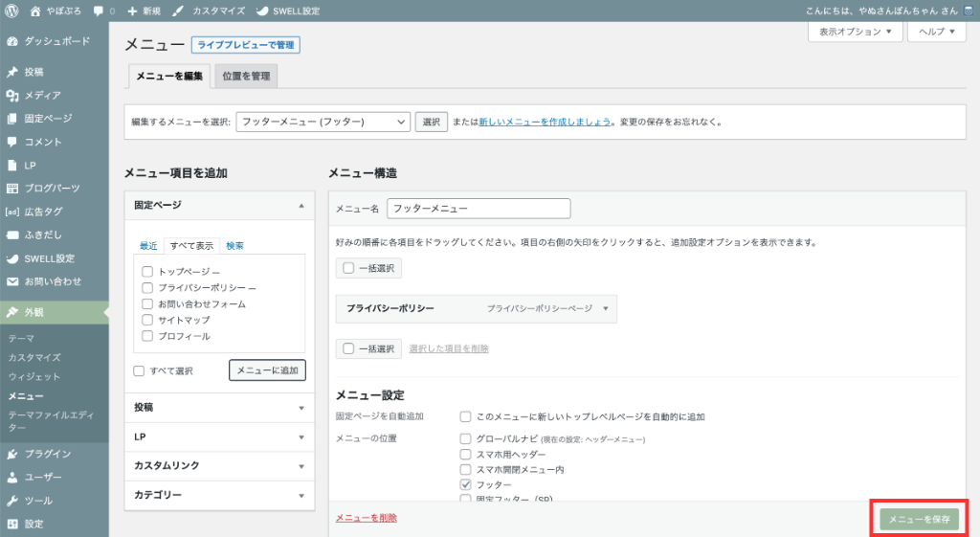Open the comments bubble icon in admin bar
The image size is (980, 537).
point(99,11)
